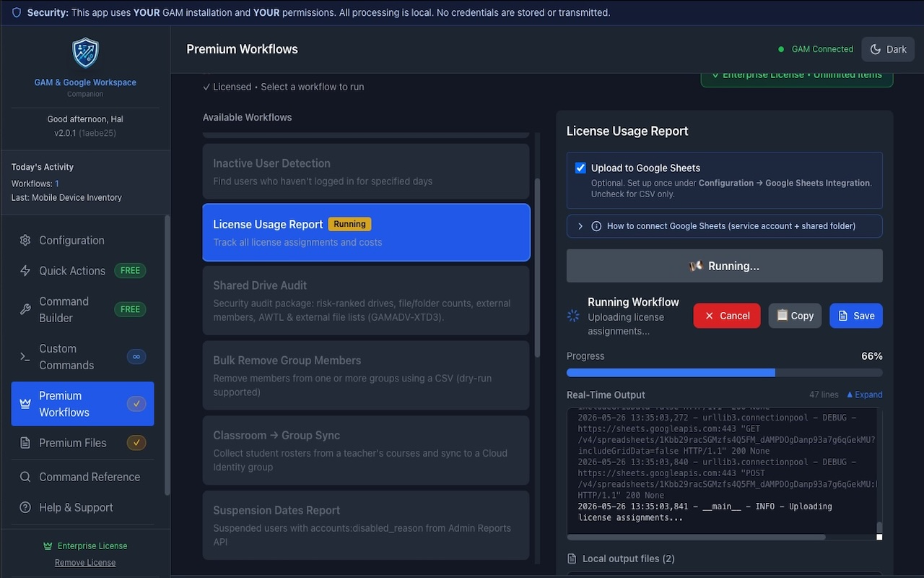The image size is (924, 578).
Task: Go to Command Builder
Action: coord(82,309)
